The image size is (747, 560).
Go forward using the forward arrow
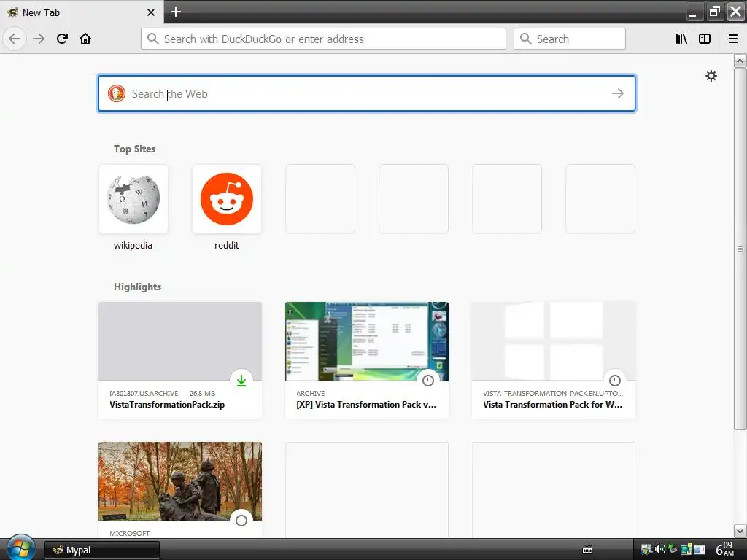coord(39,39)
